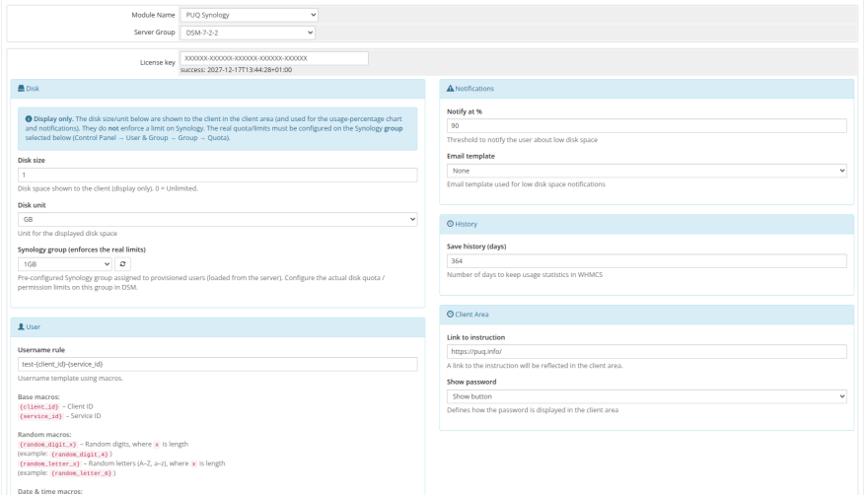The width and height of the screenshot is (868, 495).
Task: Click the {random_letter_6} example tag
Action: [82, 473]
